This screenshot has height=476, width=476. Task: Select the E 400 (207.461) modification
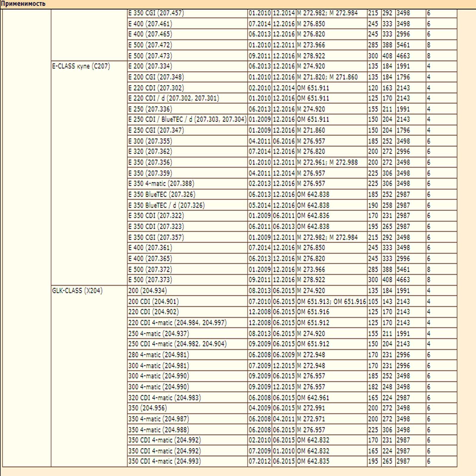tap(150, 24)
